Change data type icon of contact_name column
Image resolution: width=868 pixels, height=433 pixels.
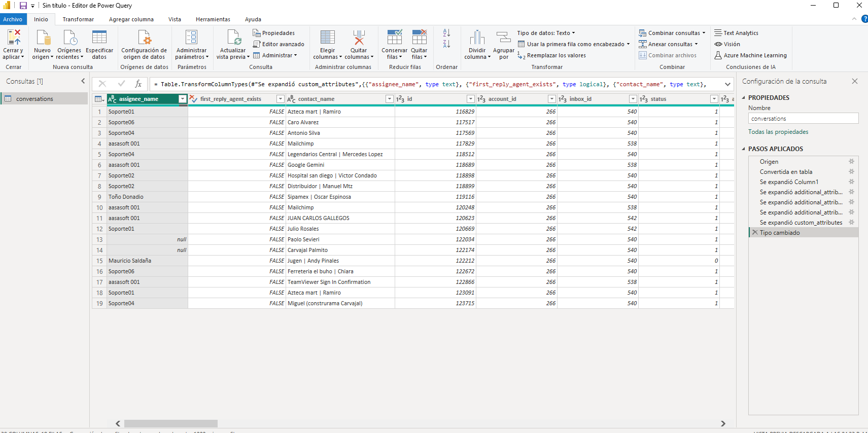291,99
